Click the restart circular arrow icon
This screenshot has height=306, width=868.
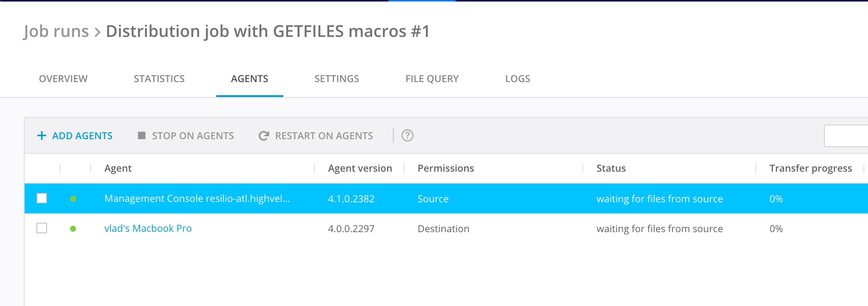264,136
